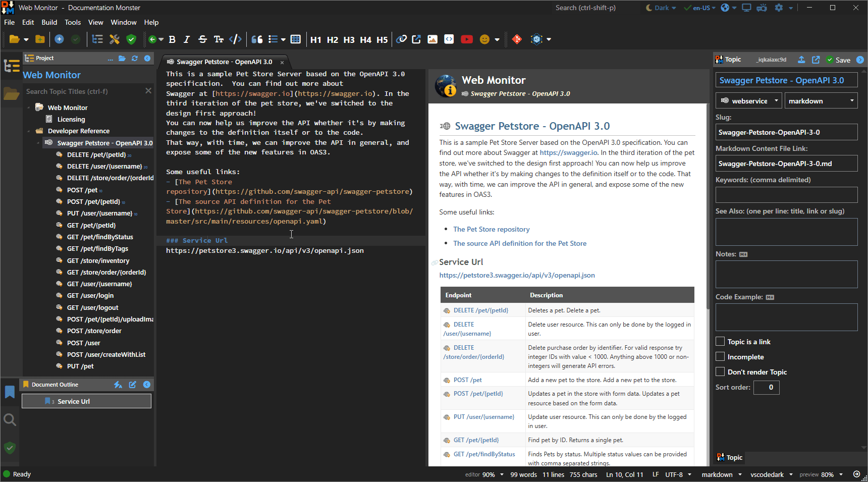Viewport: 868px width, 482px height.
Task: Click the new project folder icon
Action: (40, 39)
